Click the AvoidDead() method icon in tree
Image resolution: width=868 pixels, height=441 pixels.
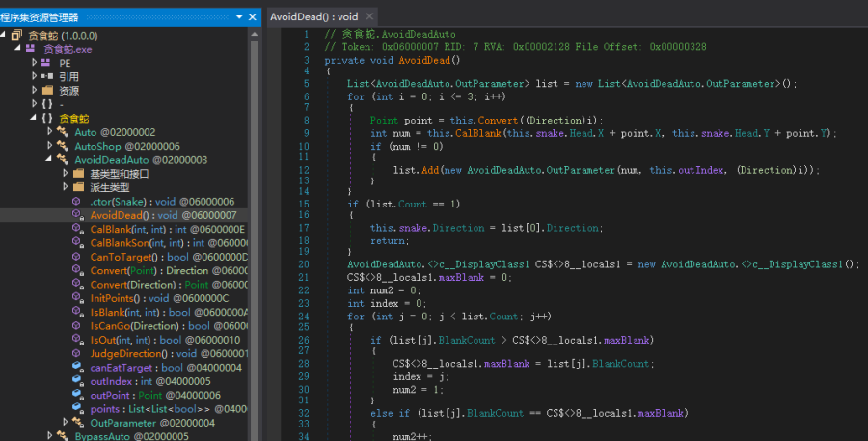coord(78,215)
